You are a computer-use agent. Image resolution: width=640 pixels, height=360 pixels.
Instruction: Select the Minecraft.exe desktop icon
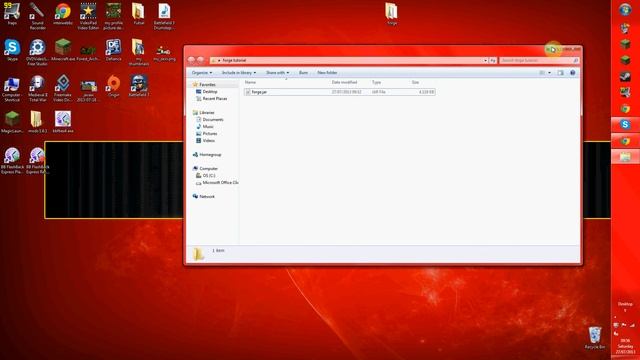pyautogui.click(x=63, y=50)
